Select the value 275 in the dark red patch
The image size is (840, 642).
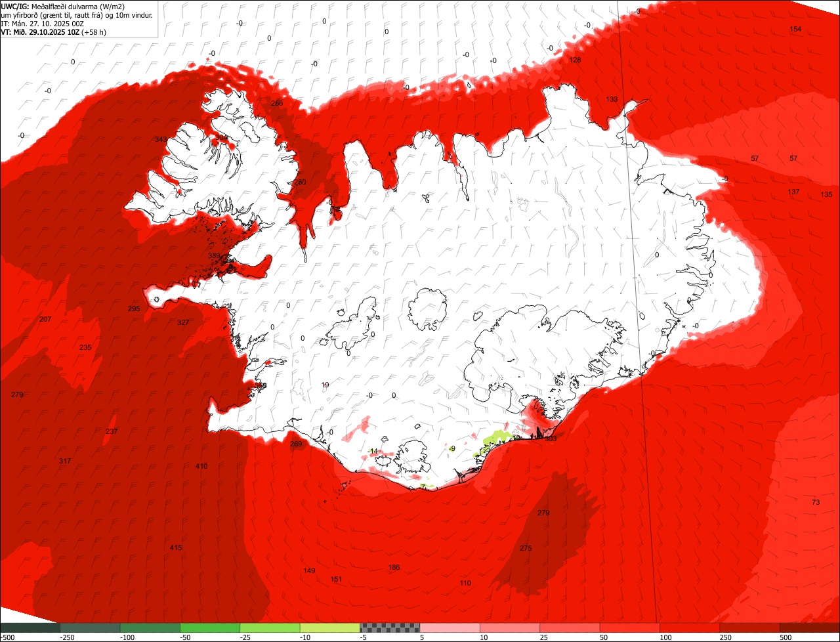(526, 548)
